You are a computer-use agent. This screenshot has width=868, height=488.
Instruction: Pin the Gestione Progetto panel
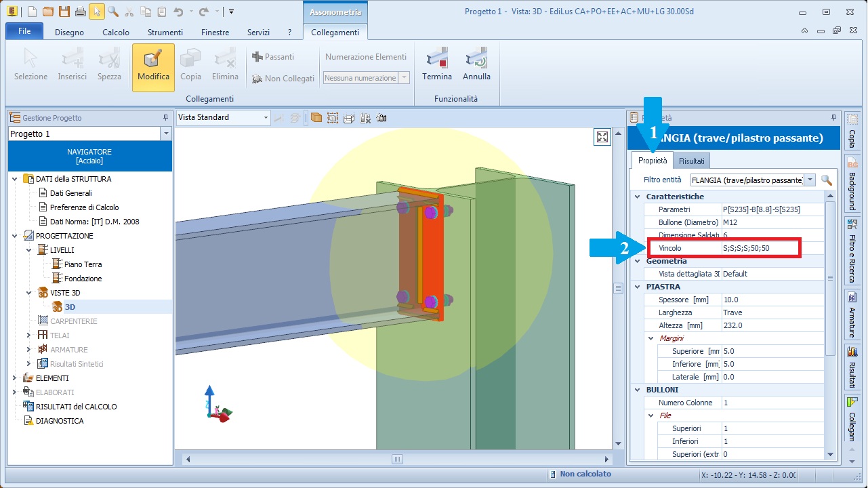pos(166,118)
